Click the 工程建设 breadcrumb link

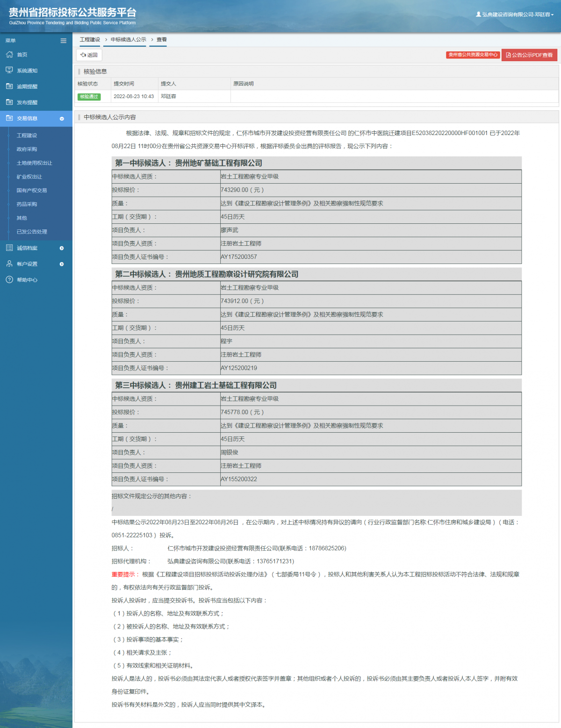pyautogui.click(x=90, y=40)
